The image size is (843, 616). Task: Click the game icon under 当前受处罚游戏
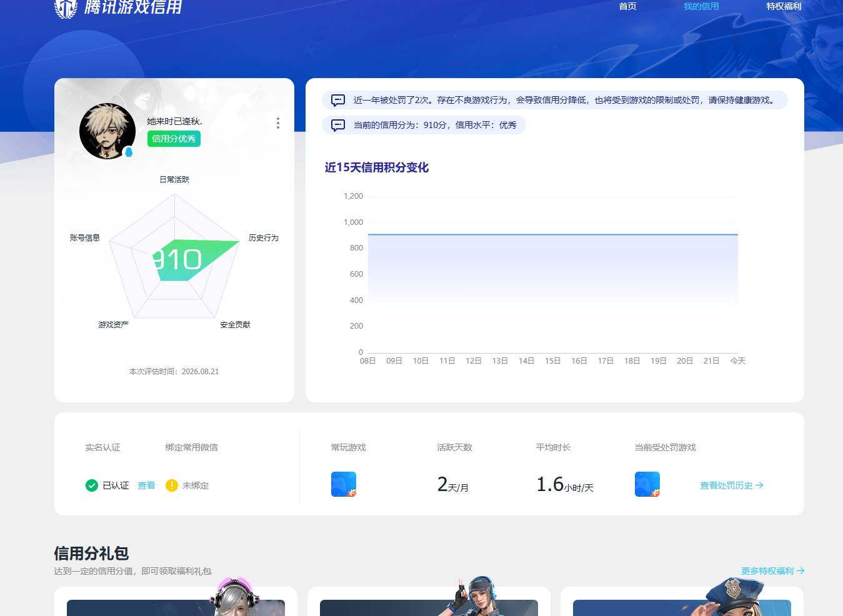click(x=647, y=484)
